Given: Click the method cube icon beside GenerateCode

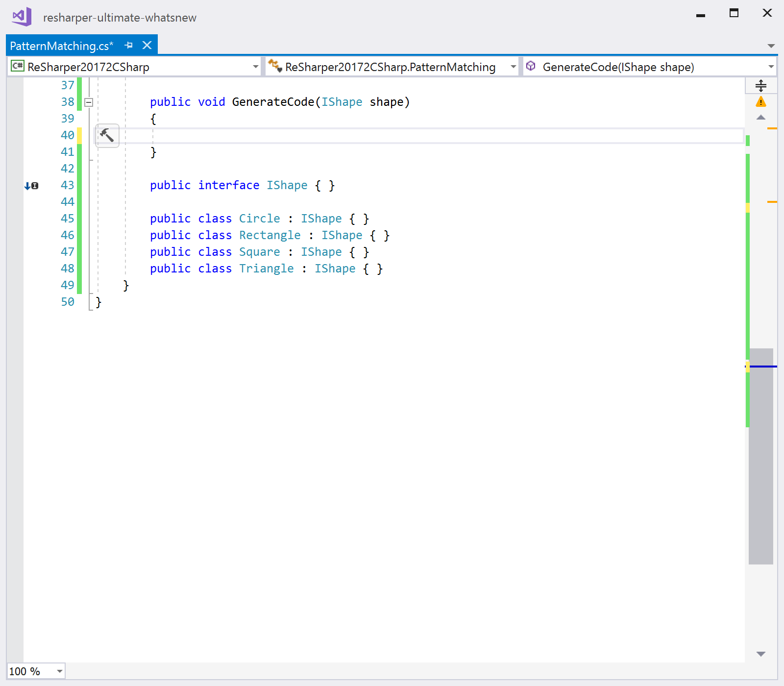Looking at the screenshot, I should tap(531, 66).
